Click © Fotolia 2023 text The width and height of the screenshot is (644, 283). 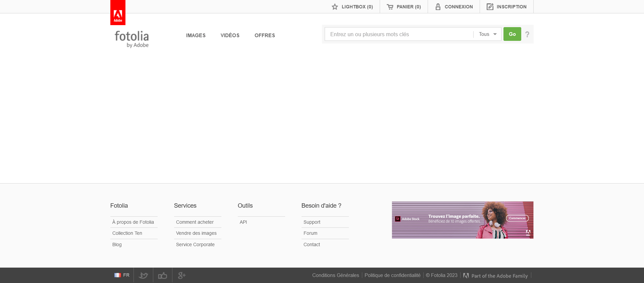pos(441,275)
